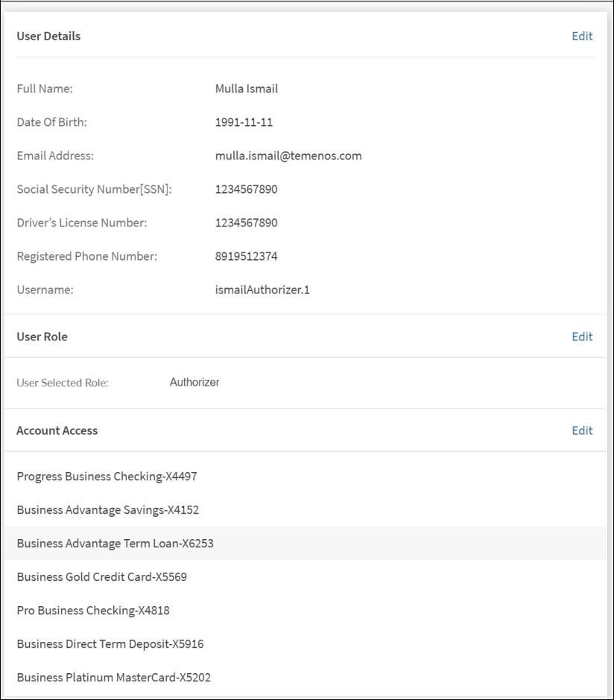Viewport: 614px width, 700px height.
Task: Open Edit for User Role section
Action: (581, 337)
